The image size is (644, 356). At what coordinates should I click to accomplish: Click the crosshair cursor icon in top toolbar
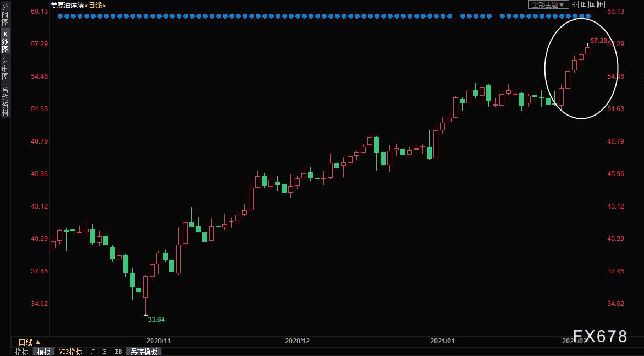click(x=575, y=4)
